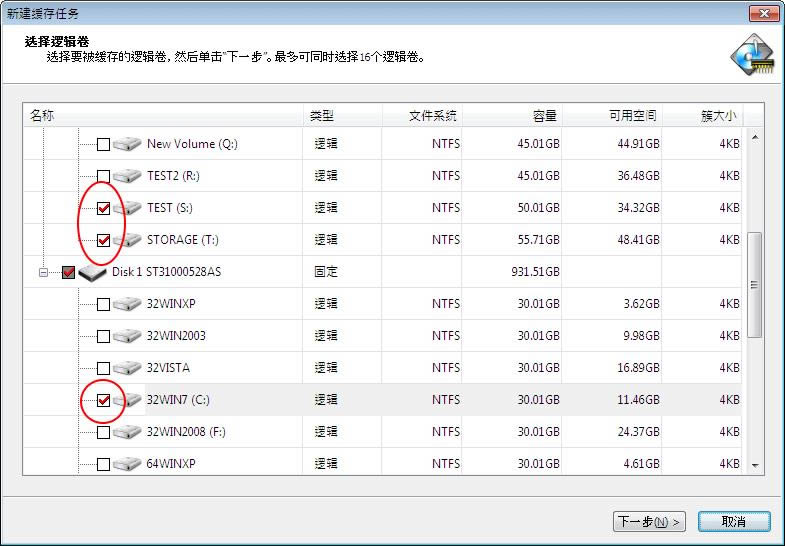Click the 32WINXP volume drive icon
Image resolution: width=785 pixels, height=546 pixels.
click(127, 304)
